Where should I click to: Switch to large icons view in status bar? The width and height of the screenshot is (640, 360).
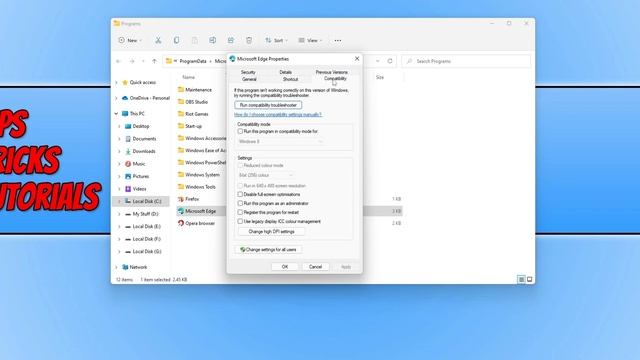[x=529, y=280]
